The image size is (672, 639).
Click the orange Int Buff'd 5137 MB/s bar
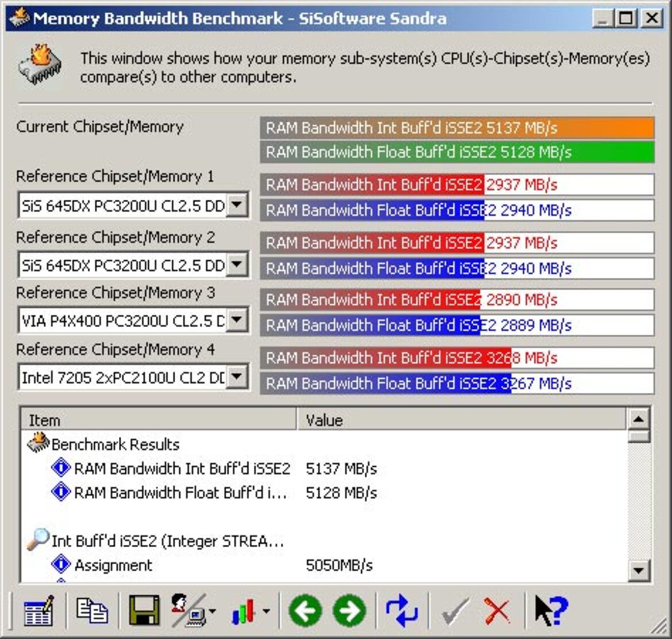coord(457,127)
